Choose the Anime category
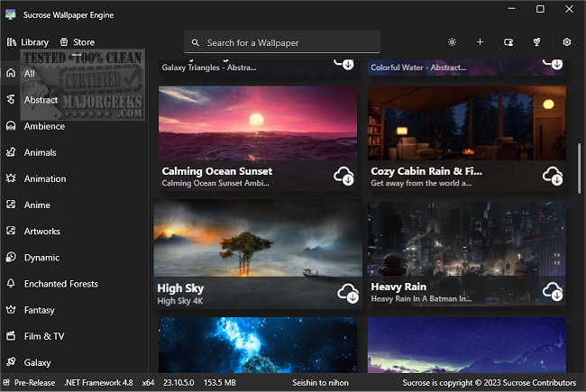The height and width of the screenshot is (392, 586). [37, 205]
